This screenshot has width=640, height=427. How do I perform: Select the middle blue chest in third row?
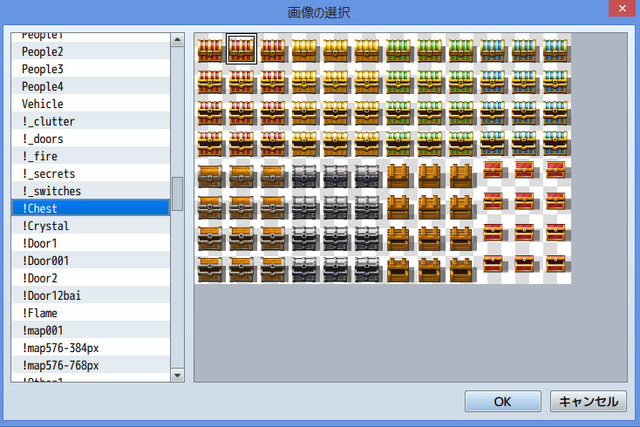tap(524, 113)
